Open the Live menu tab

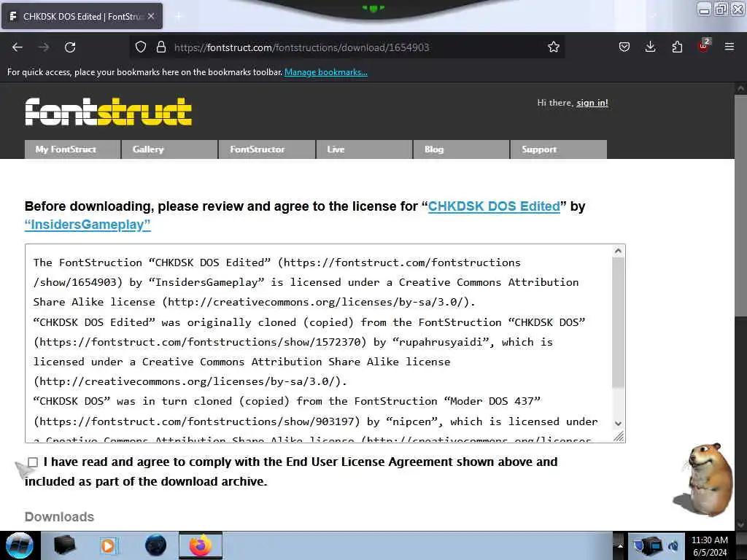[364, 149]
